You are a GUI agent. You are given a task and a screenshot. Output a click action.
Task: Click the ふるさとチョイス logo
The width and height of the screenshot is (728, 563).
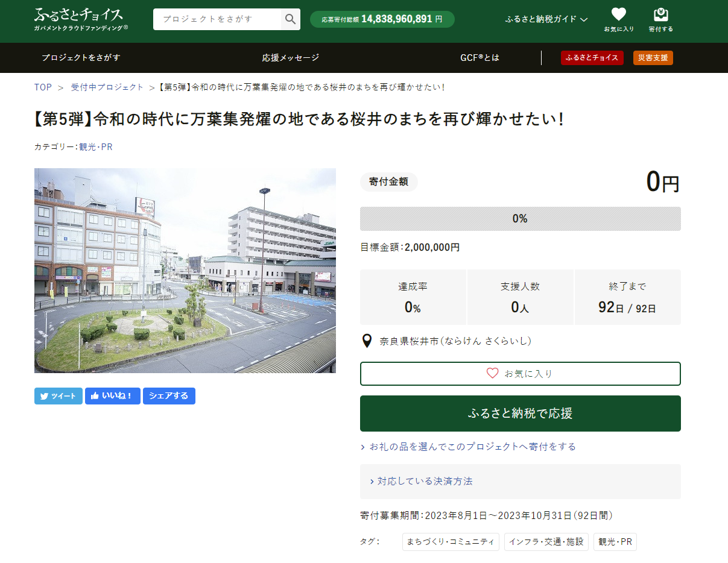coord(81,19)
